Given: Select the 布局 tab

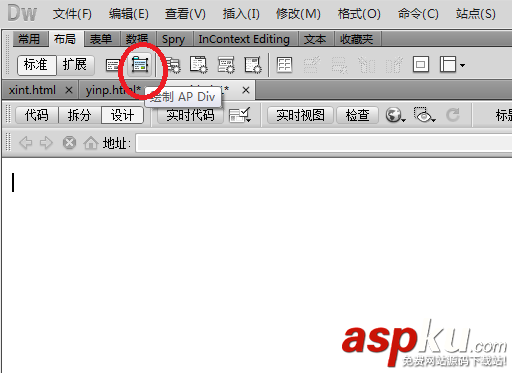Looking at the screenshot, I should [65, 39].
